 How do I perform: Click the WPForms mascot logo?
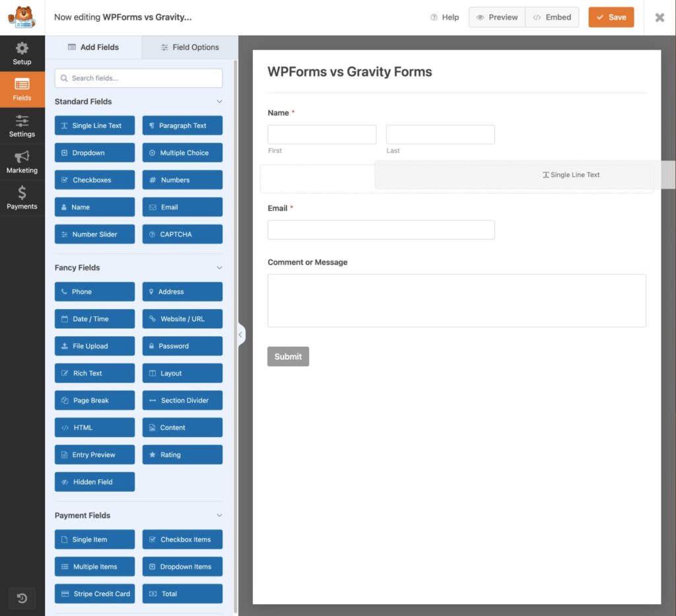point(22,17)
